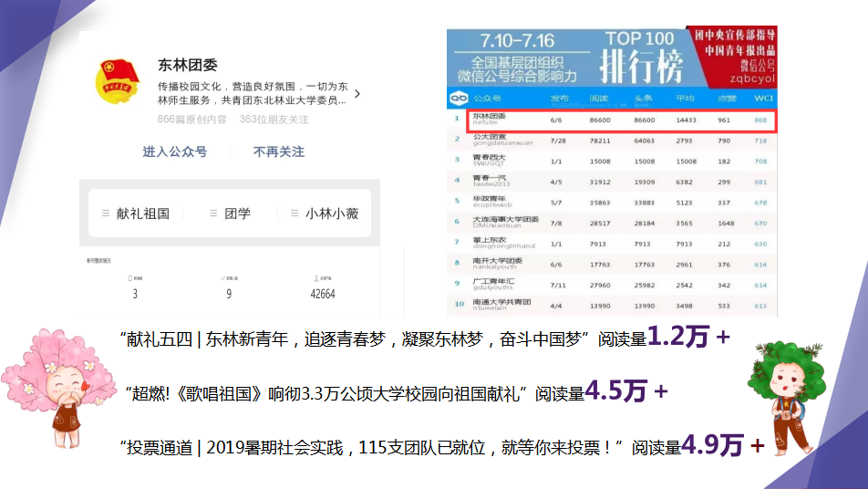Click the hamburger icon beside 团学
This screenshot has width=868, height=489.
pos(214,213)
